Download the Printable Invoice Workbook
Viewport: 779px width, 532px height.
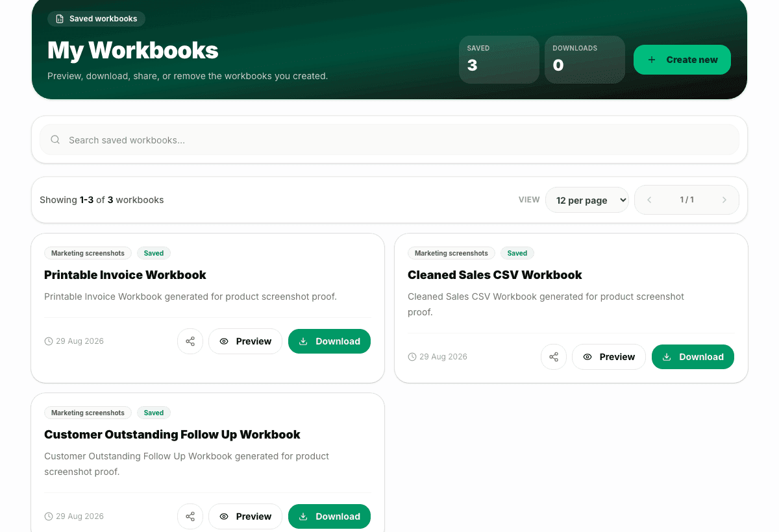click(x=329, y=341)
